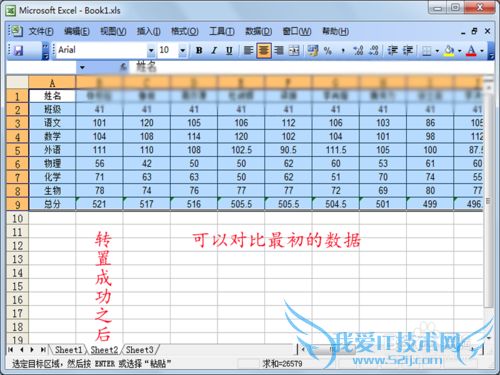The image size is (500, 375).
Task: Click the 总分 row label cell
Action: (52, 204)
